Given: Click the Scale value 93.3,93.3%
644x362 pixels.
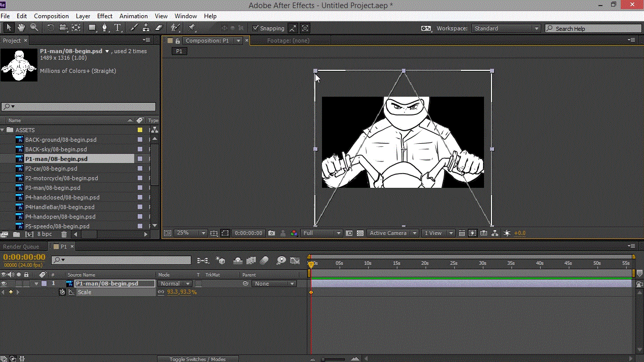Looking at the screenshot, I should click(x=182, y=292).
